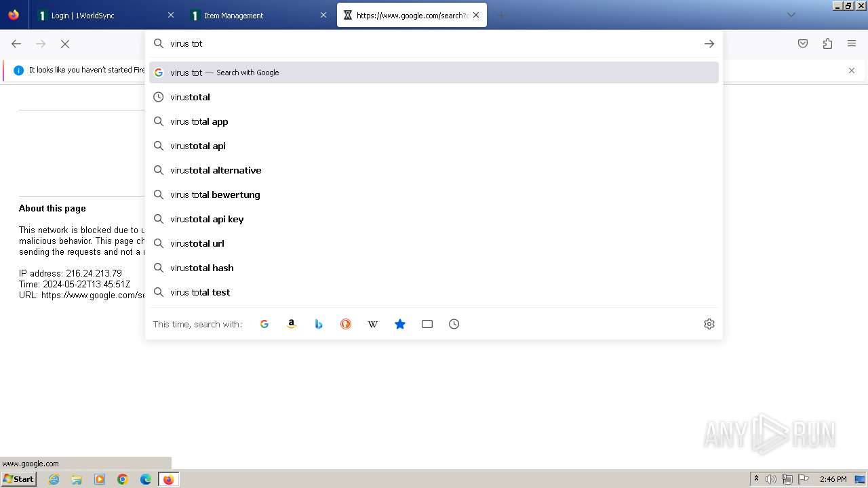Open File Explorer from taskbar
Screen dimensions: 868x488
pos(77,479)
